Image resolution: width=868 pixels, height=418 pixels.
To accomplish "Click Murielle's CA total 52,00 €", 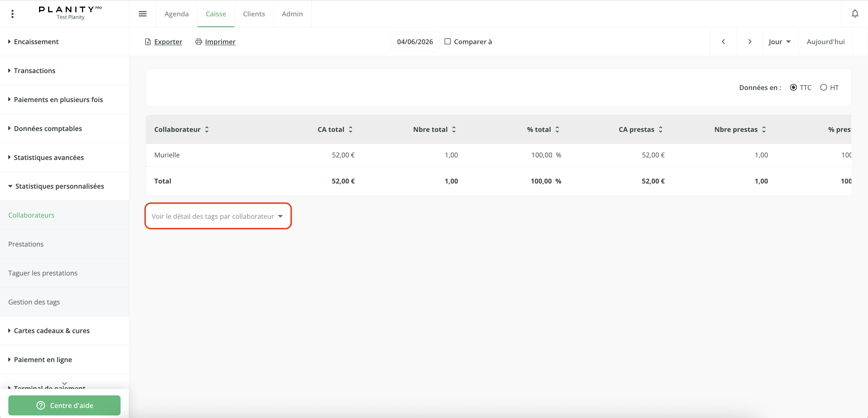I will 343,155.
